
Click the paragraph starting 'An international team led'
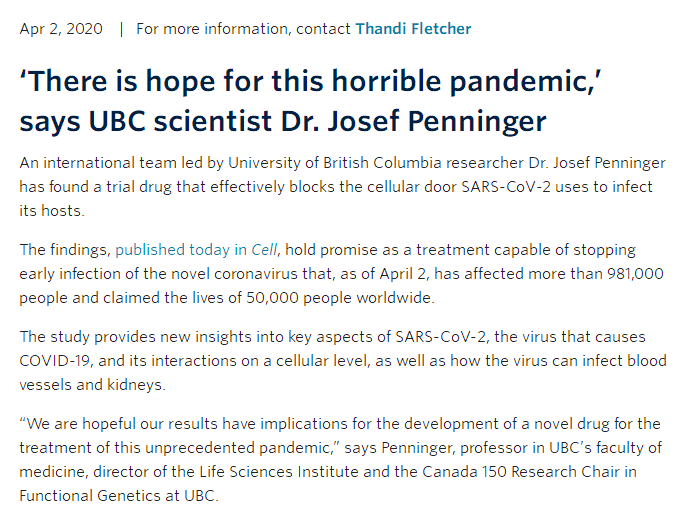(343, 187)
